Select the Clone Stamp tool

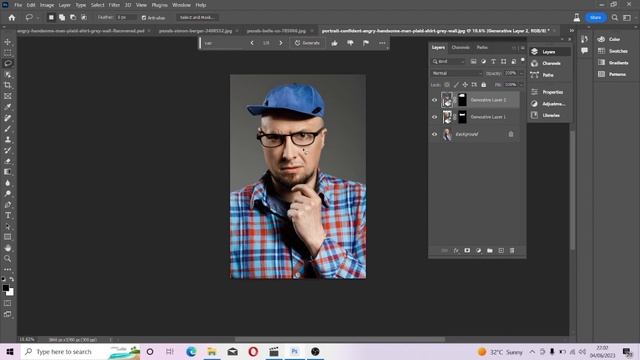click(x=8, y=139)
